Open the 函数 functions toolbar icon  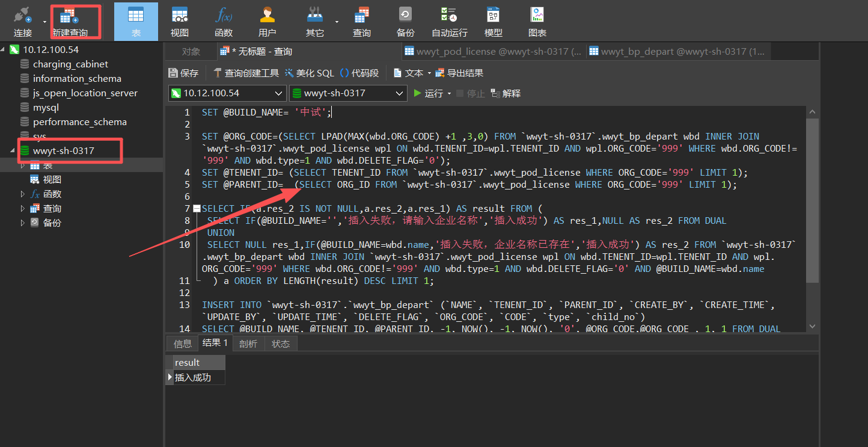click(x=224, y=21)
